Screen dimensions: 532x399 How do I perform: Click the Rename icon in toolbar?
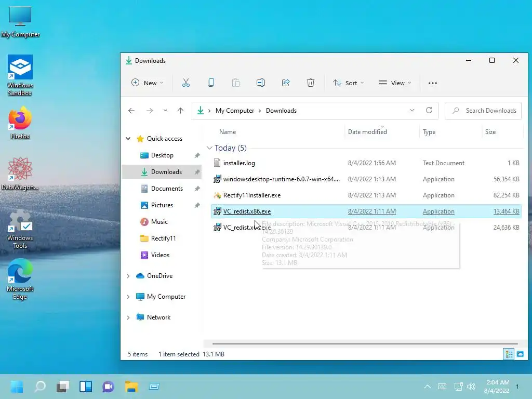coord(261,83)
